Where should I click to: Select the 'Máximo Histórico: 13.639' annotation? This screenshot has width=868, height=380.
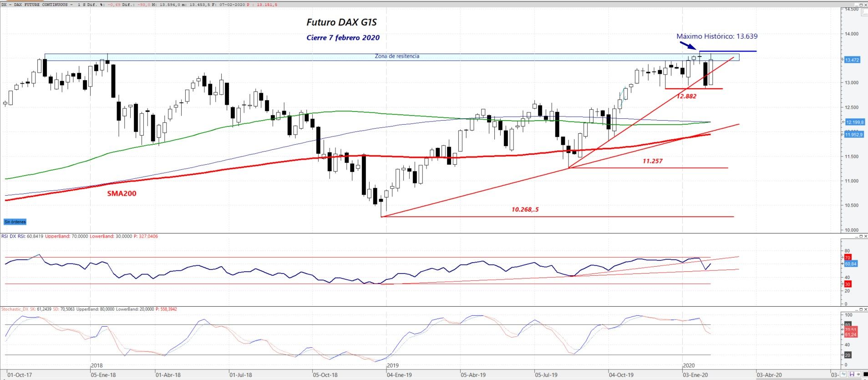pyautogui.click(x=717, y=36)
